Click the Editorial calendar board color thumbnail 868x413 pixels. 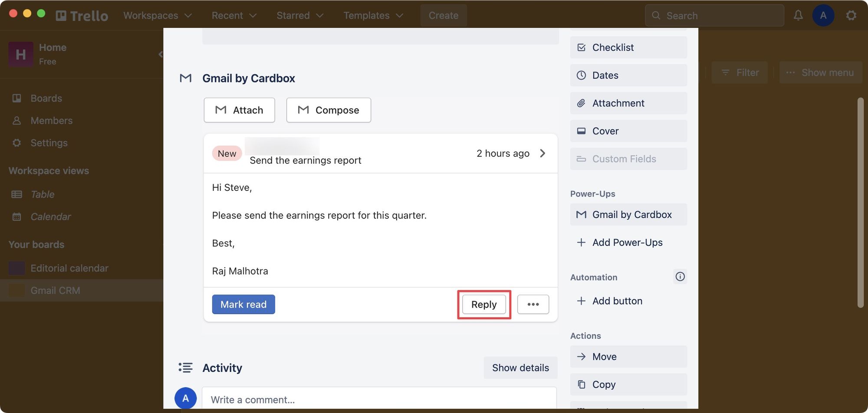[16, 268]
